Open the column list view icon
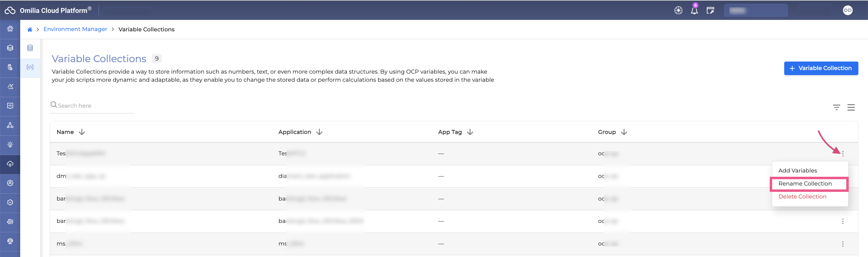Screen dimensions: 868x257 851,108
